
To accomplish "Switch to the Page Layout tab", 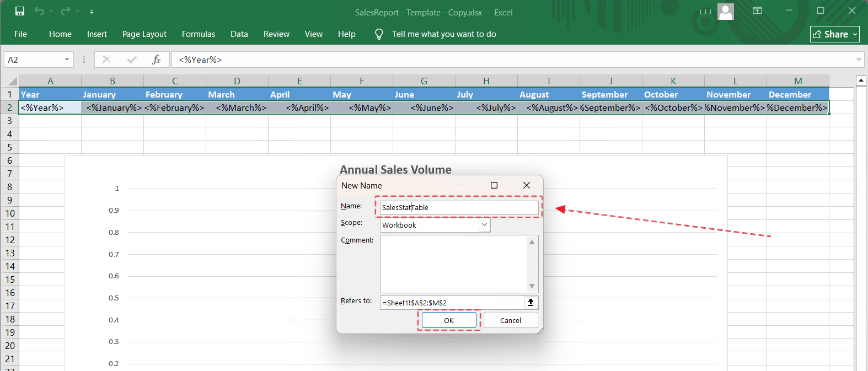I will (144, 34).
